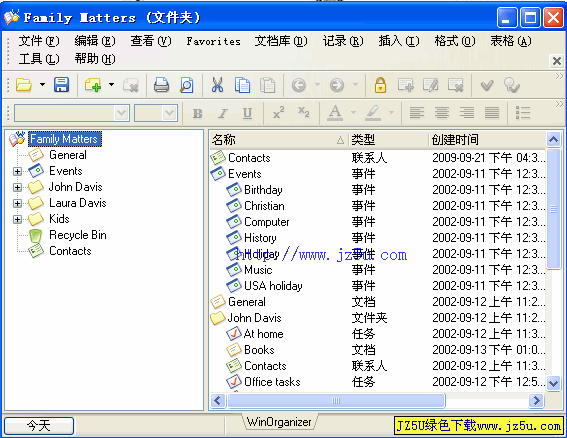Viewport: 567px width, 438px height.
Task: Toggle underline formatting
Action: coord(247,114)
